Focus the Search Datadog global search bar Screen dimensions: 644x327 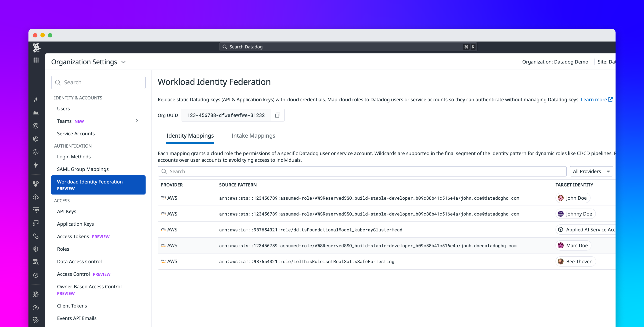(x=348, y=47)
